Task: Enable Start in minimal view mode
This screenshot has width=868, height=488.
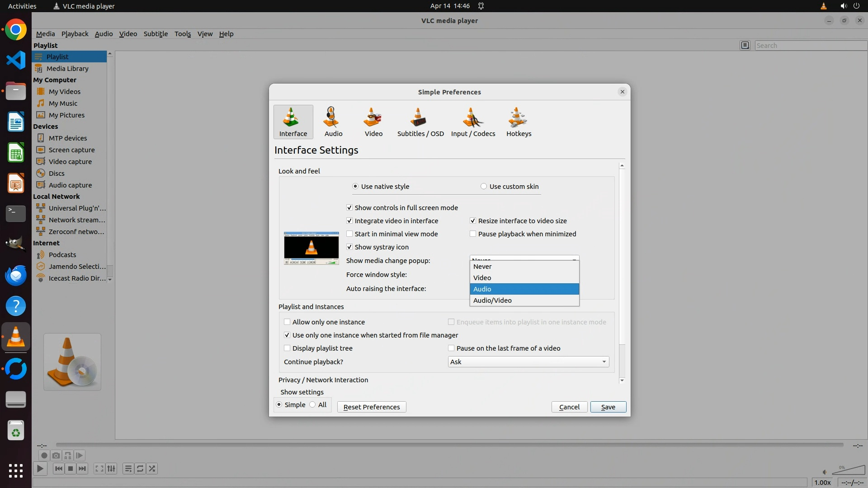Action: point(349,234)
